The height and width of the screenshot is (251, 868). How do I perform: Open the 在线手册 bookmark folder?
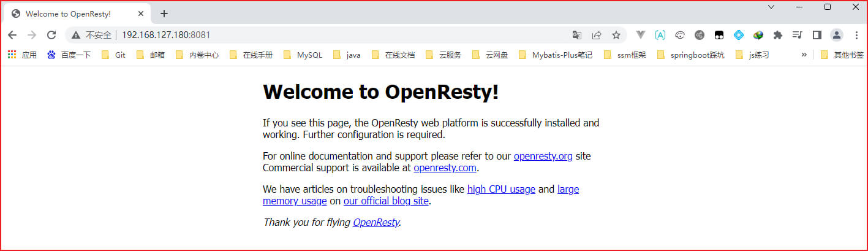(x=251, y=55)
